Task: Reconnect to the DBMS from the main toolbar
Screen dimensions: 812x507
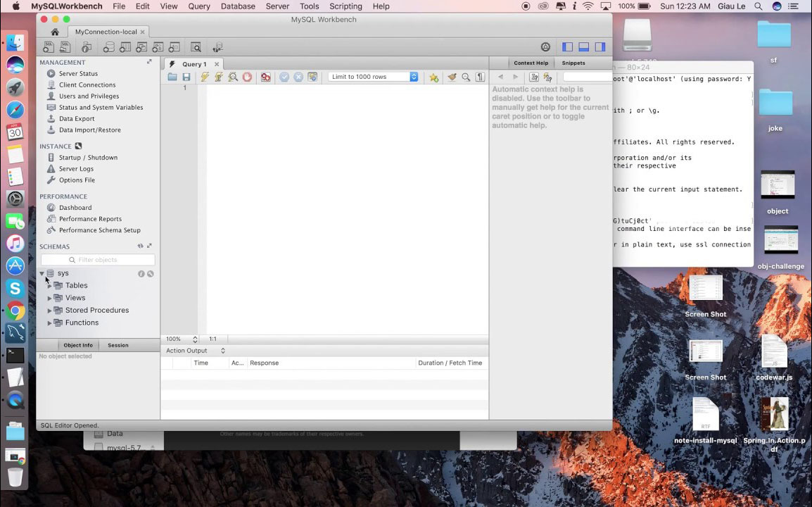Action: [217, 47]
